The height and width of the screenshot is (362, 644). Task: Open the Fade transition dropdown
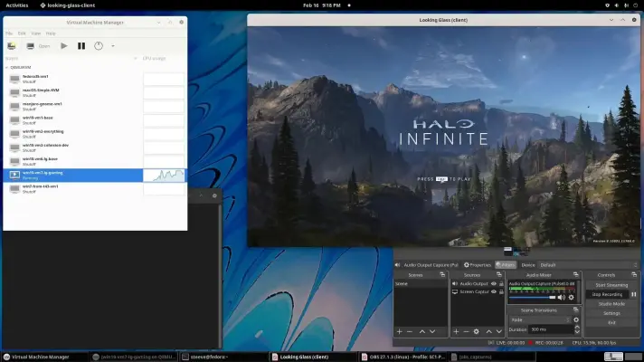(x=540, y=319)
